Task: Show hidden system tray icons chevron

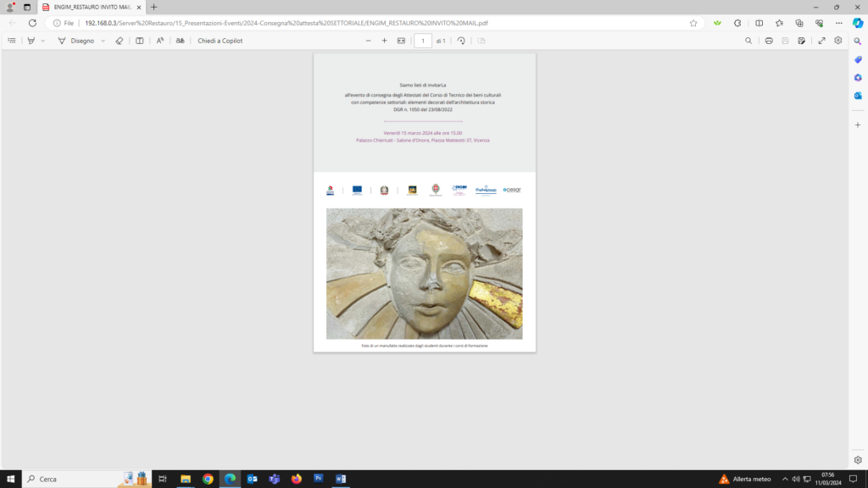Action: [785, 479]
